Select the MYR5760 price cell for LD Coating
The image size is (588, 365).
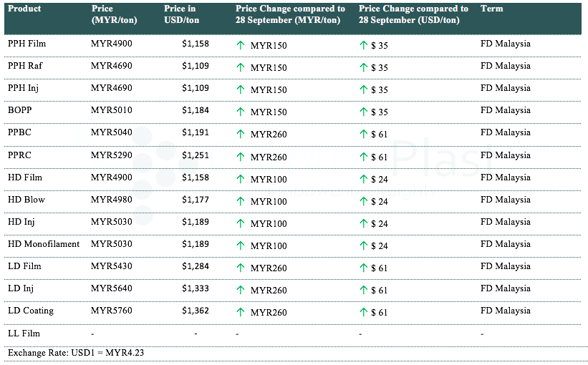click(112, 311)
